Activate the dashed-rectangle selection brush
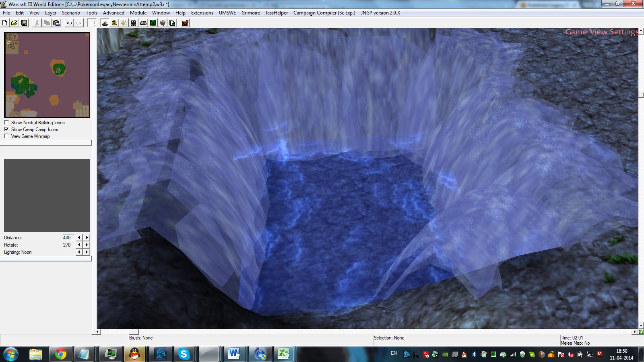Image resolution: width=644 pixels, height=362 pixels. click(92, 23)
